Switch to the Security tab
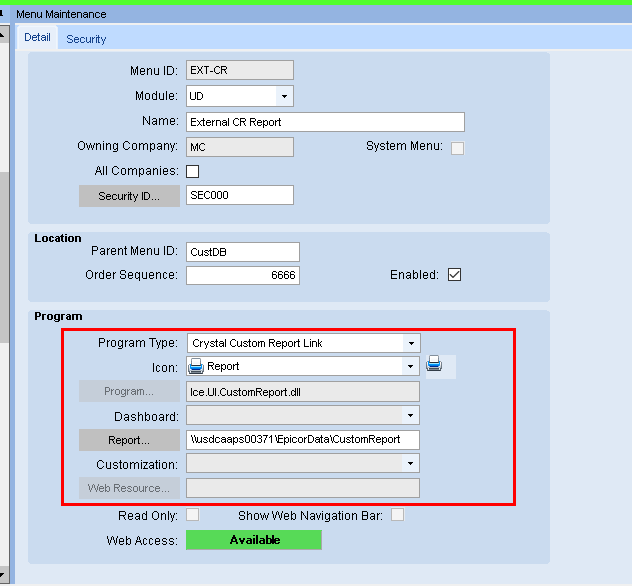This screenshot has height=586, width=632. (86, 39)
